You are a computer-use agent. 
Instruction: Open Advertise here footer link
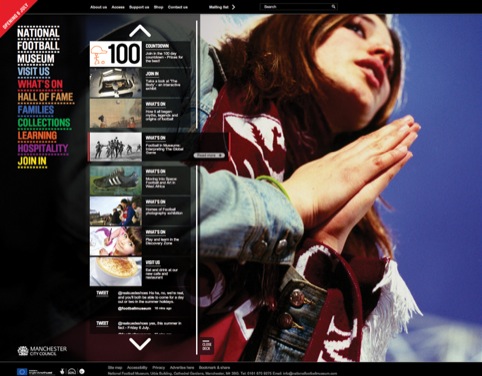click(182, 368)
